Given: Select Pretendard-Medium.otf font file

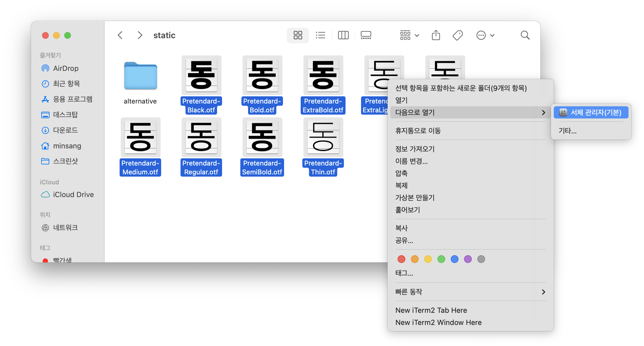Looking at the screenshot, I should click(x=140, y=147).
